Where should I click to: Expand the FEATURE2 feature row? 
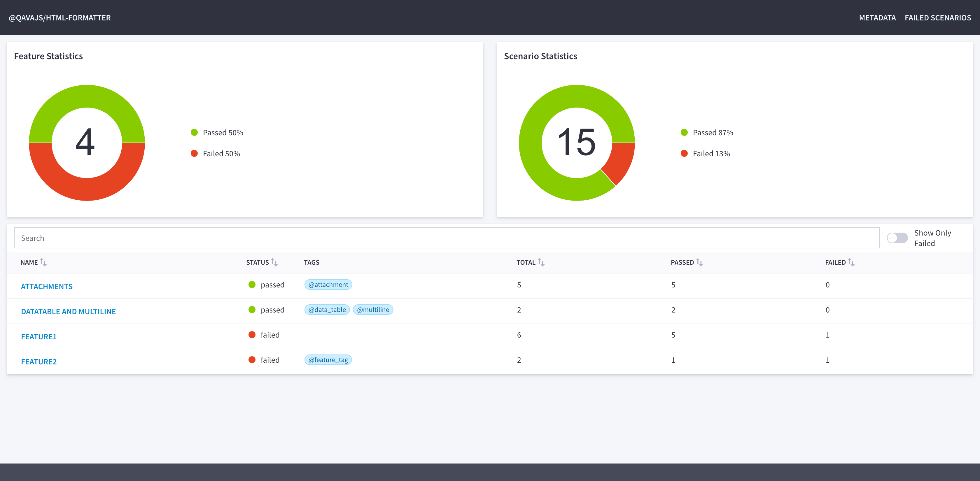pos(38,361)
